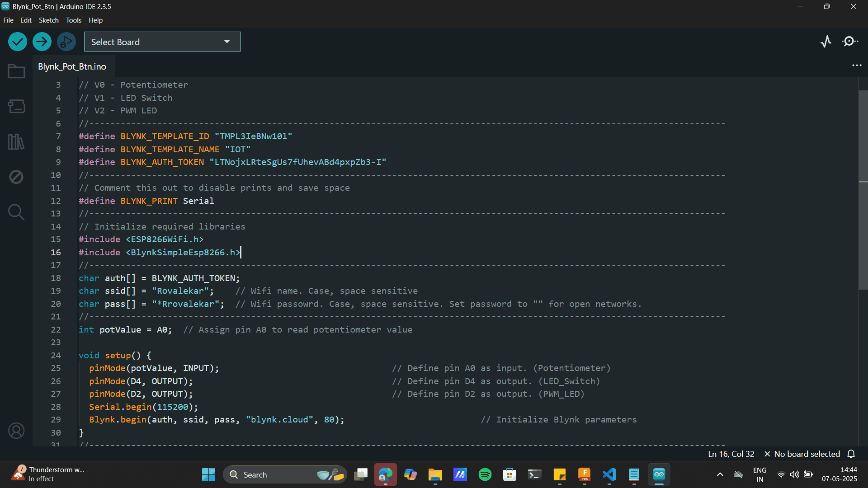Image resolution: width=868 pixels, height=488 pixels.
Task: Open File Explorer from the taskbar
Action: tap(435, 474)
